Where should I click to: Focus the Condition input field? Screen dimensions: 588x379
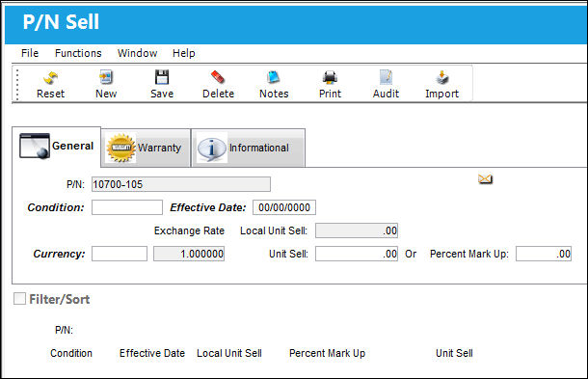click(x=127, y=207)
